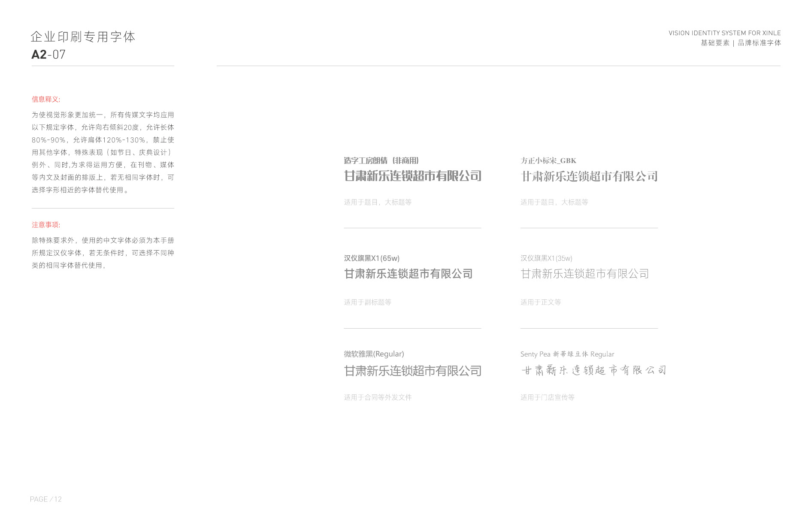The height and width of the screenshot is (532, 811).
Task: Click company name sample under 汉仪旗黑X1(65w)
Action: (x=408, y=274)
